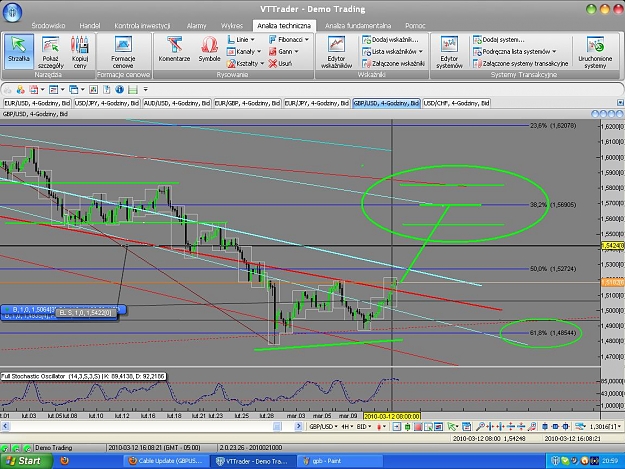Expand the Linie dropdown

point(241,39)
